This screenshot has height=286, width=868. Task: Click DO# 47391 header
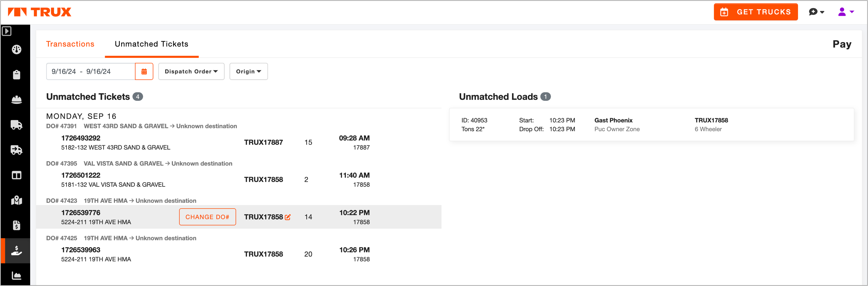[141, 126]
